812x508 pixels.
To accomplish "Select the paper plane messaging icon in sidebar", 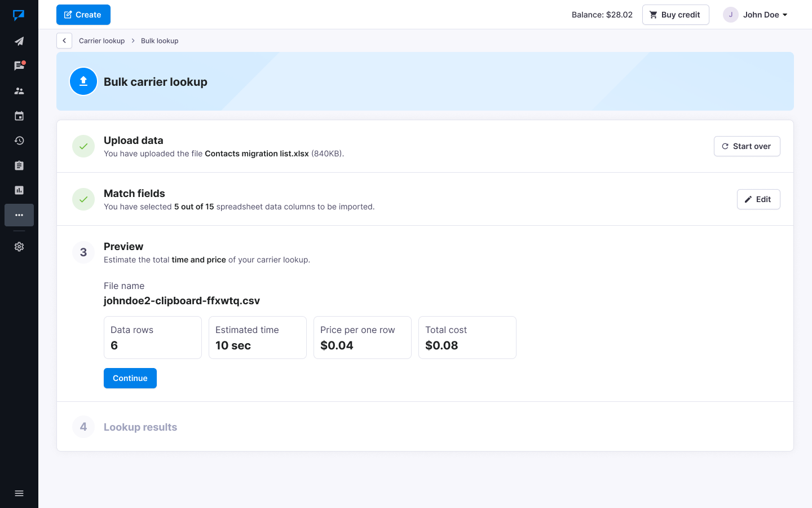I will 19,41.
